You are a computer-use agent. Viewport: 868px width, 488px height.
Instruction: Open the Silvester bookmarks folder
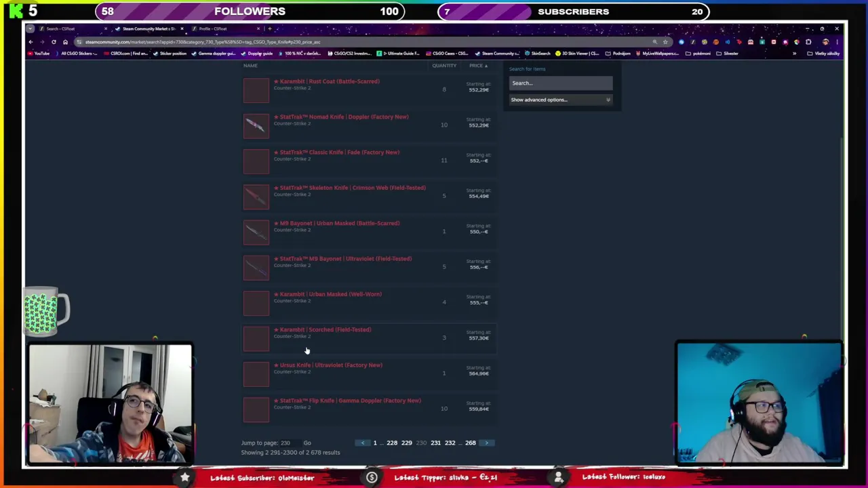coord(728,54)
